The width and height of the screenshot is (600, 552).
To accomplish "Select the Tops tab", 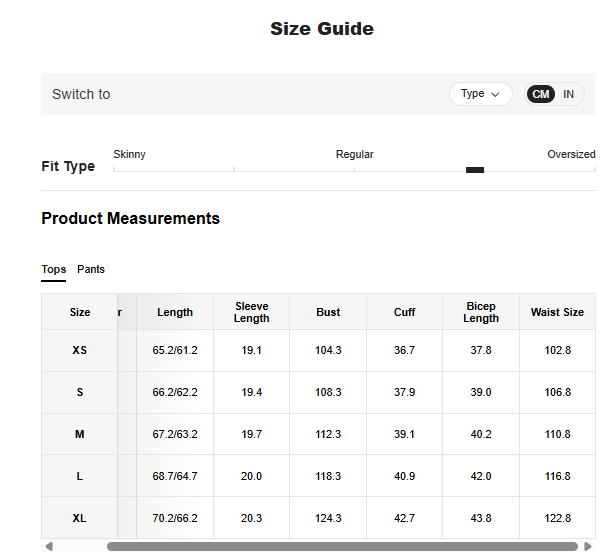I will tap(54, 269).
